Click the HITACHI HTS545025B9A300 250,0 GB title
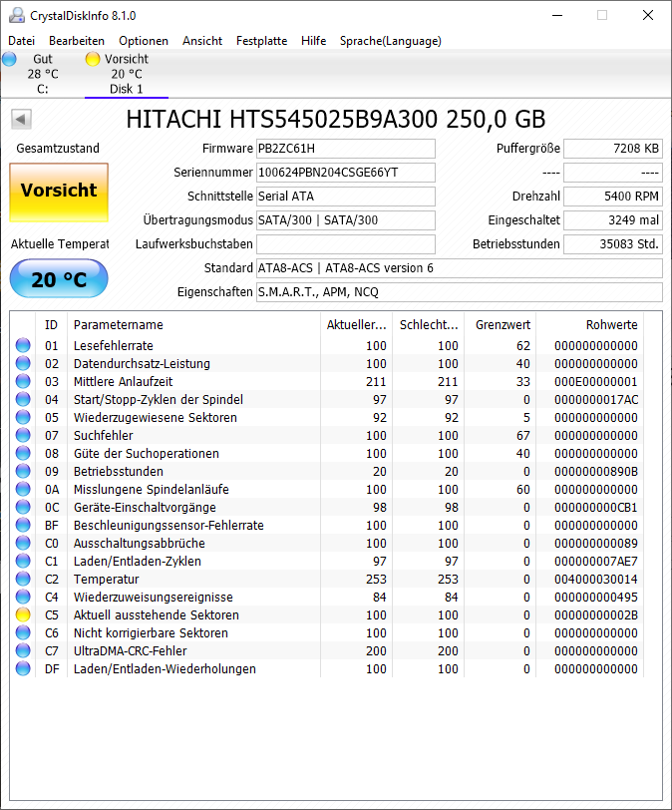This screenshot has width=672, height=810. point(335,120)
